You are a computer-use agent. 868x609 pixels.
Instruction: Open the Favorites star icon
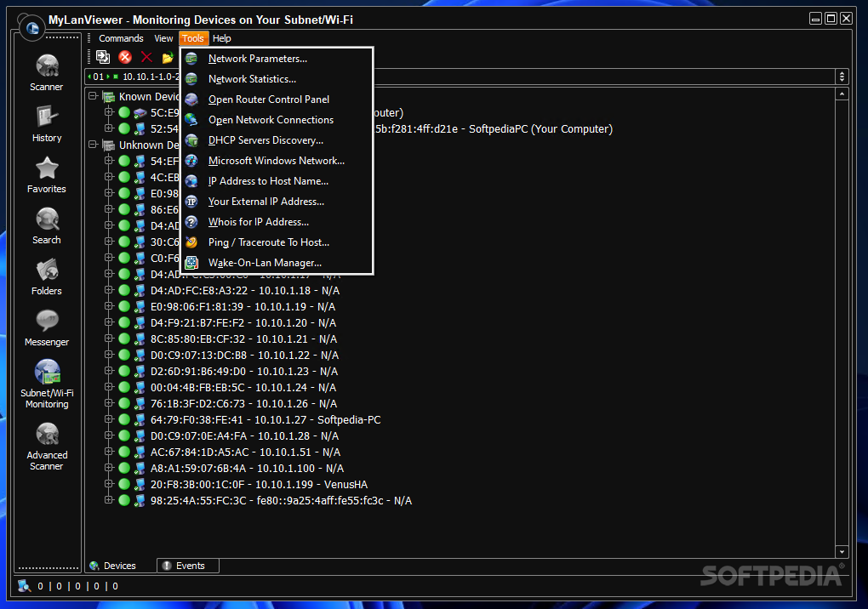click(47, 168)
